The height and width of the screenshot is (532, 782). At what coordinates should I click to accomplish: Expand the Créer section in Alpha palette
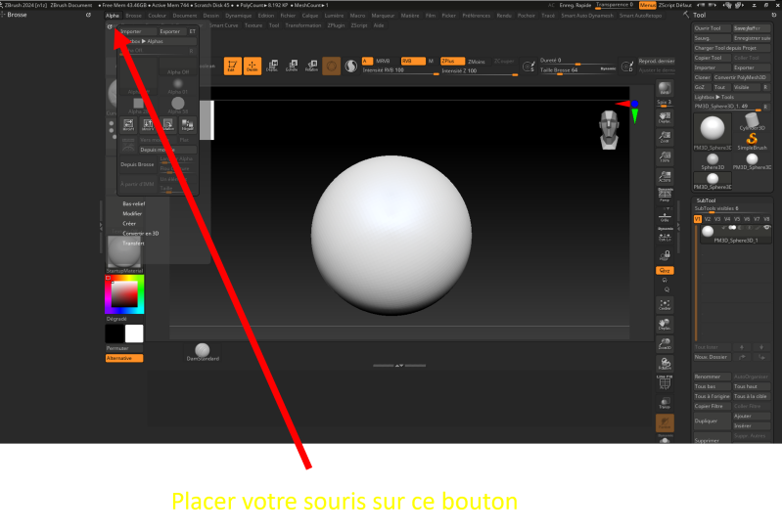[129, 224]
